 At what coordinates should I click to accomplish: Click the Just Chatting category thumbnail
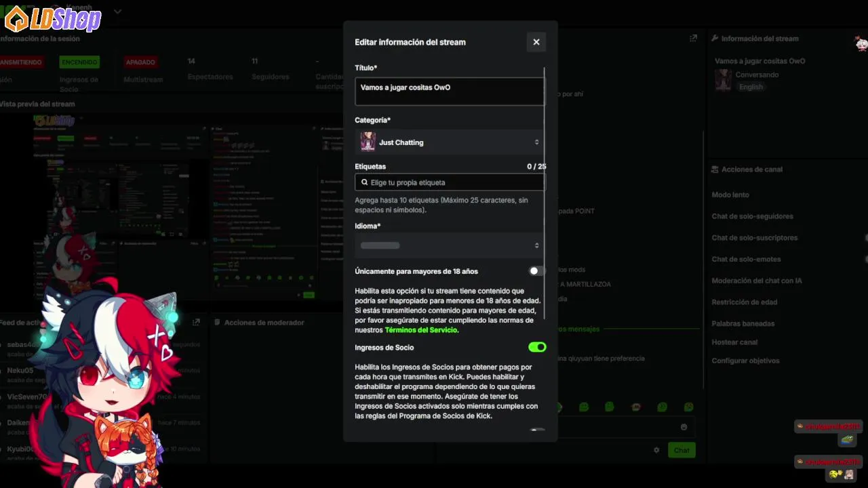click(368, 142)
